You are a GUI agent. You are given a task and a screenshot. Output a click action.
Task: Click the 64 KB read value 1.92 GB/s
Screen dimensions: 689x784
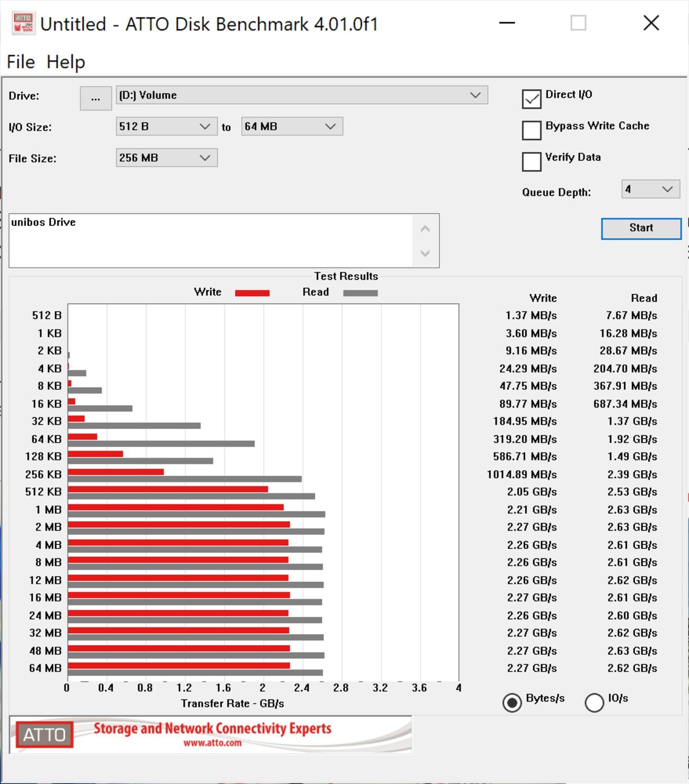tap(632, 439)
